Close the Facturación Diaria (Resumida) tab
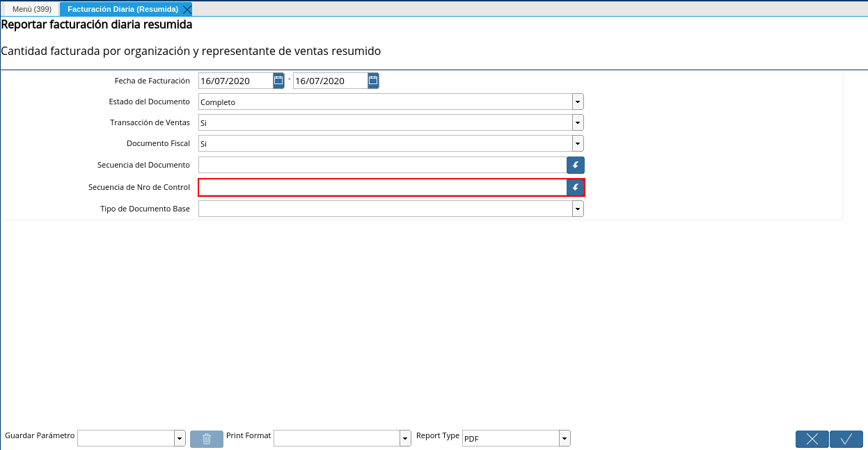Image resolution: width=868 pixels, height=450 pixels. [187, 10]
